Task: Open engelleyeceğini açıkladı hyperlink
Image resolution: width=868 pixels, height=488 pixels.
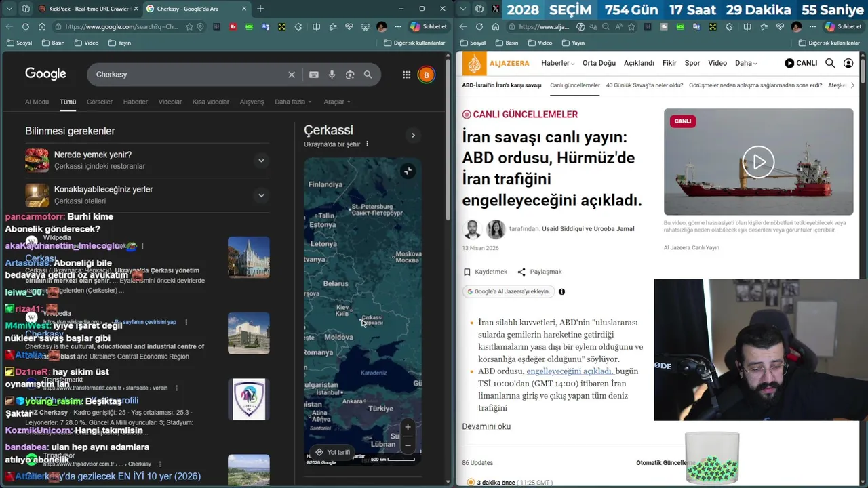Action: [x=570, y=371]
